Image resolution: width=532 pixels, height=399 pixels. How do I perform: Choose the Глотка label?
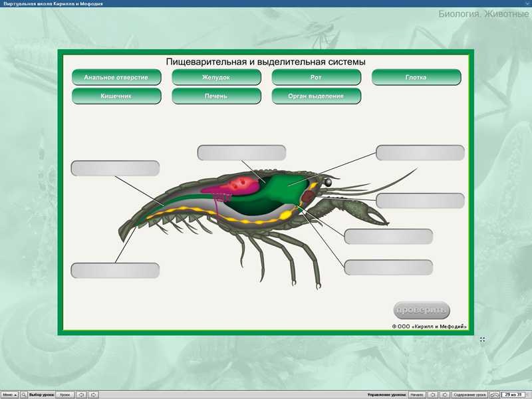coord(416,77)
